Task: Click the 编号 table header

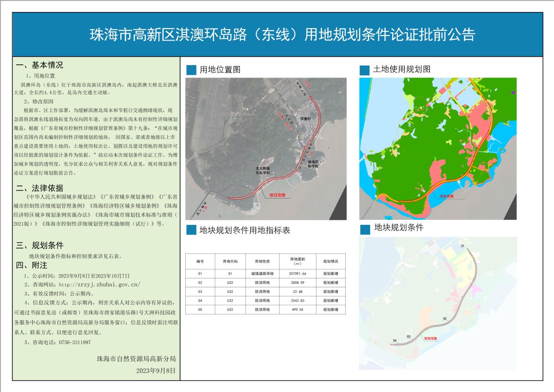Action: point(200,261)
